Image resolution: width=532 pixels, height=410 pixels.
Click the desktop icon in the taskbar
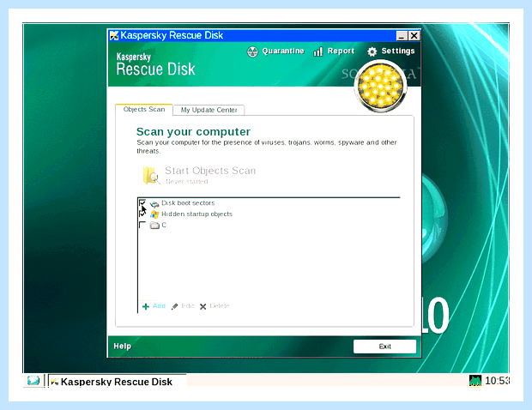click(33, 380)
